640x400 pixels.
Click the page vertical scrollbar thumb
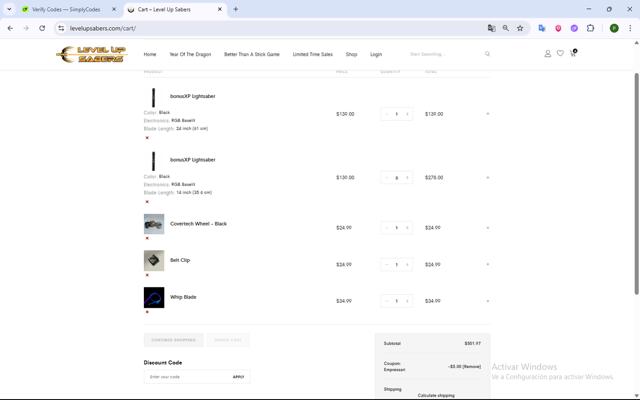pos(636,184)
